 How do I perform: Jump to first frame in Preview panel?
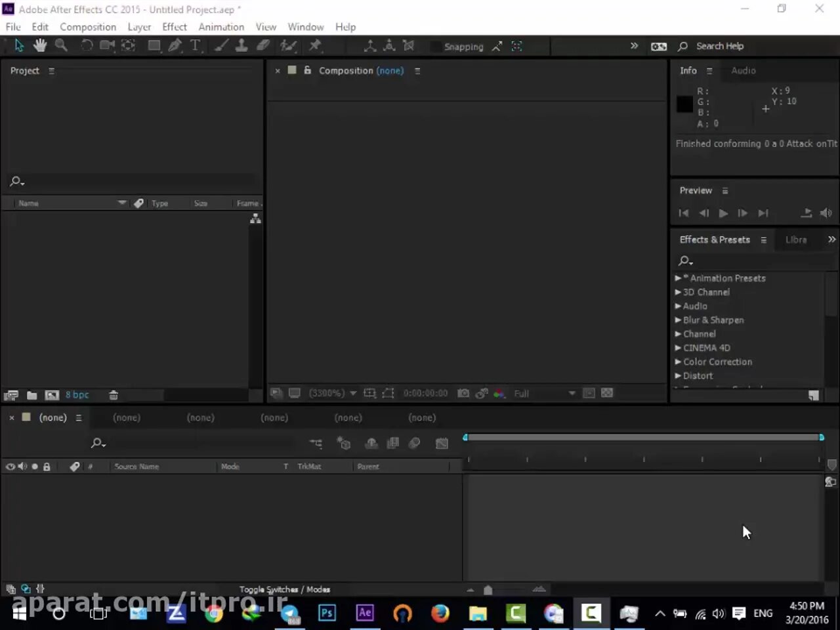684,213
